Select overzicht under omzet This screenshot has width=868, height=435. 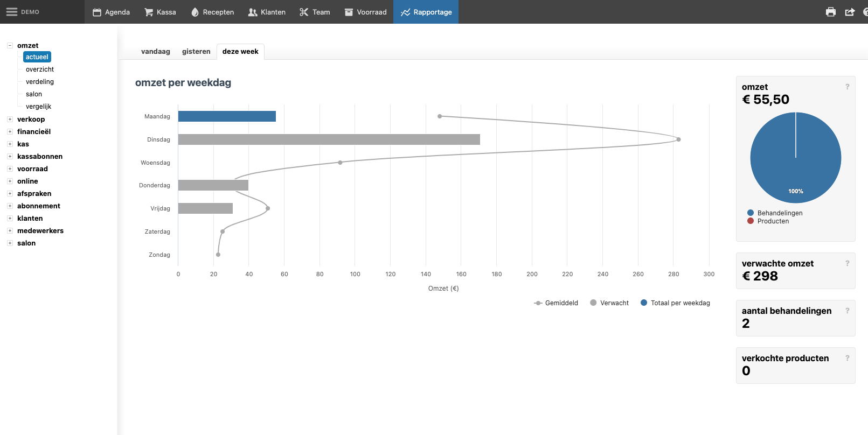point(40,69)
